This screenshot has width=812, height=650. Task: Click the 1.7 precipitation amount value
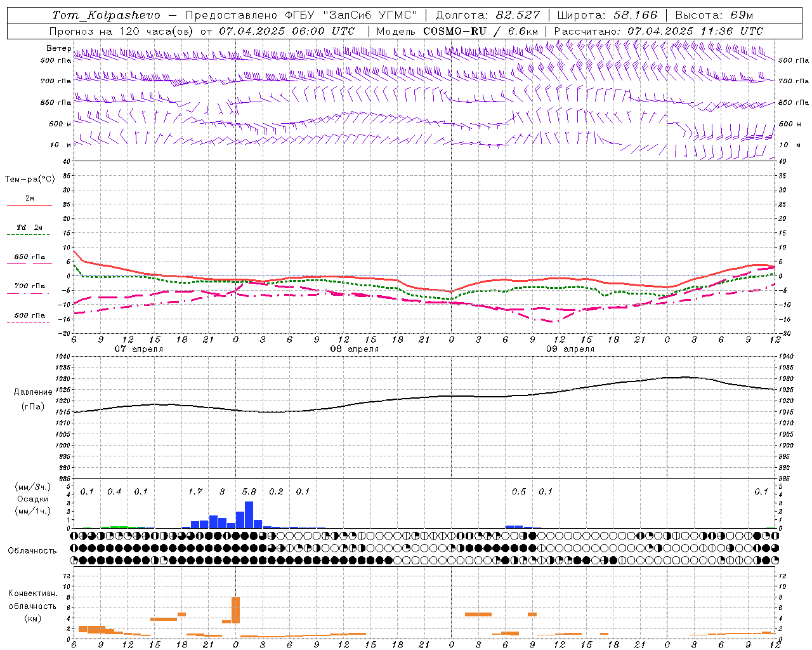click(x=195, y=491)
